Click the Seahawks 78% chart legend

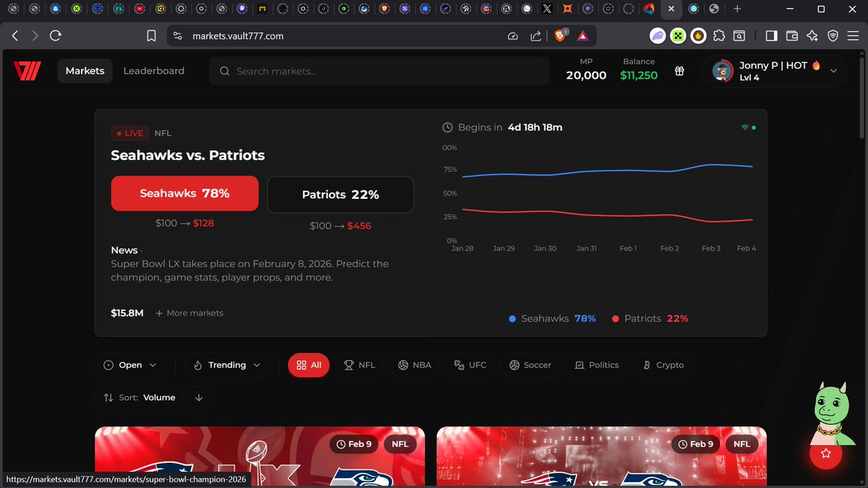click(553, 318)
